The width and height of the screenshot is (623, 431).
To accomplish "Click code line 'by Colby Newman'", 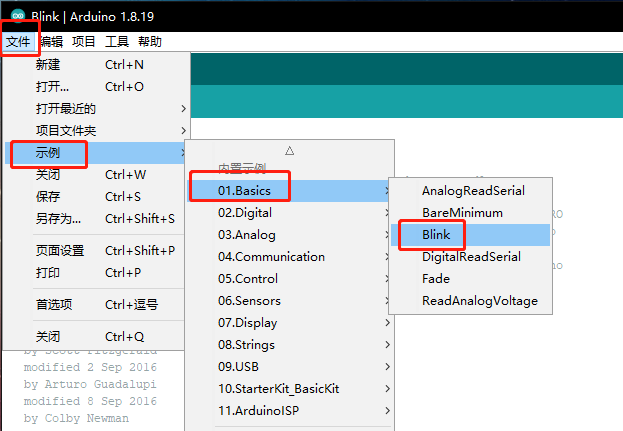I will click(76, 418).
